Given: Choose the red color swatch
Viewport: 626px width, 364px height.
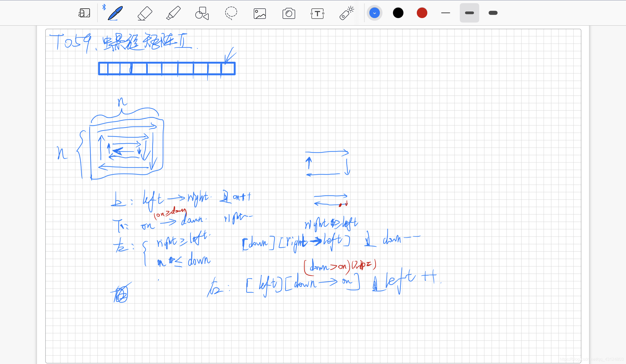Looking at the screenshot, I should point(422,13).
